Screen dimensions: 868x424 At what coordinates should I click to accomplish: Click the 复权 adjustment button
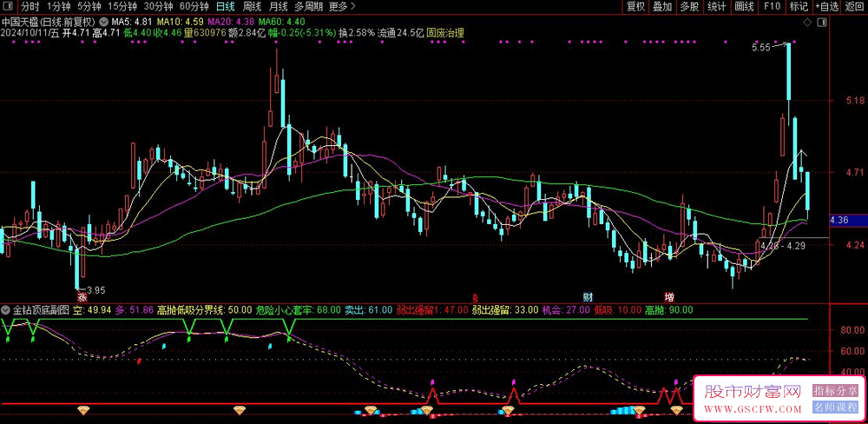tap(635, 7)
